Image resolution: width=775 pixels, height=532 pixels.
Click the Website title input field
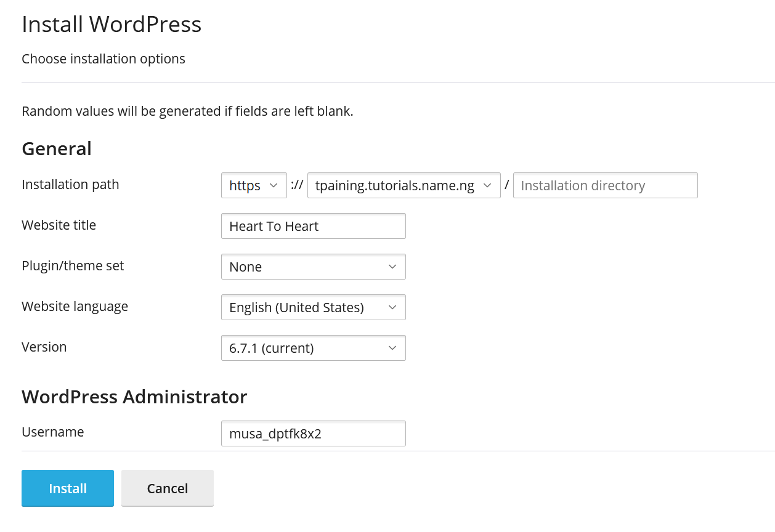(314, 226)
